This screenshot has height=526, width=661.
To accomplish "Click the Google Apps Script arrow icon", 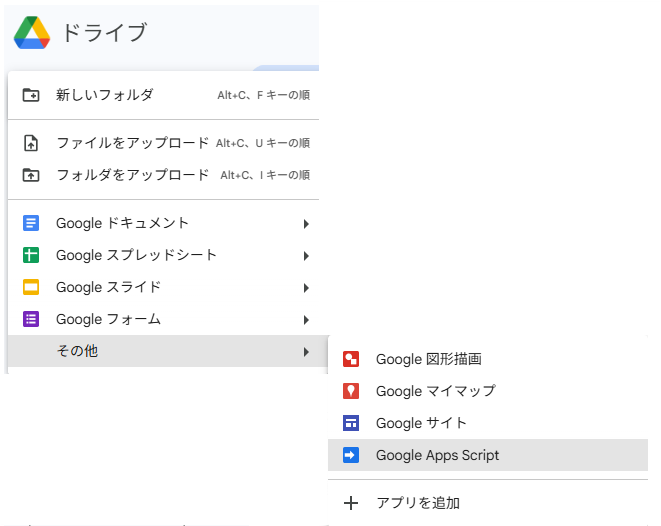I will pos(351,455).
